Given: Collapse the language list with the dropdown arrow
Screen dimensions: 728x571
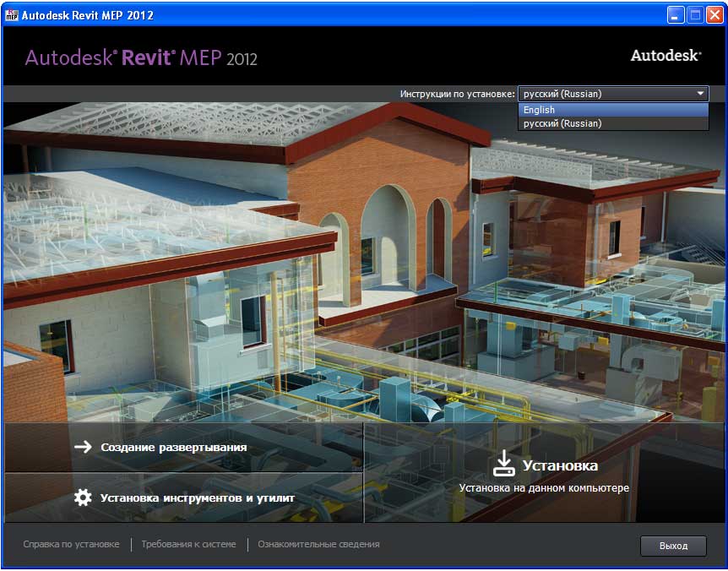Looking at the screenshot, I should [x=700, y=94].
